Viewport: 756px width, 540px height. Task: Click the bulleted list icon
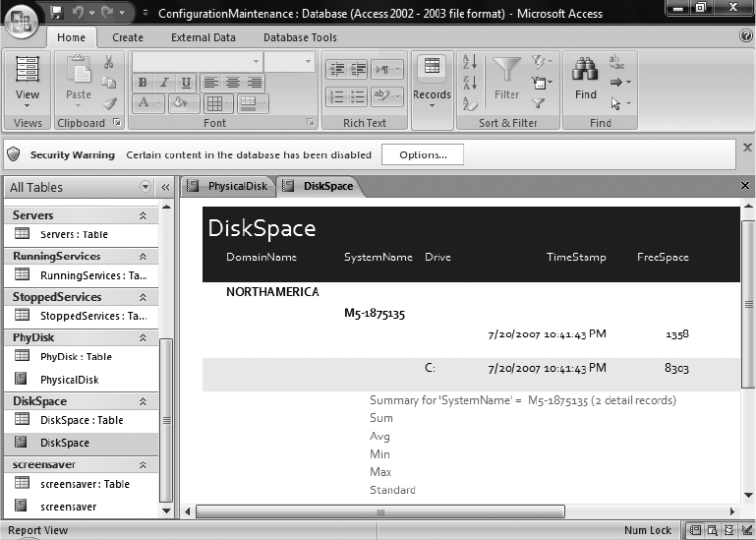point(357,96)
